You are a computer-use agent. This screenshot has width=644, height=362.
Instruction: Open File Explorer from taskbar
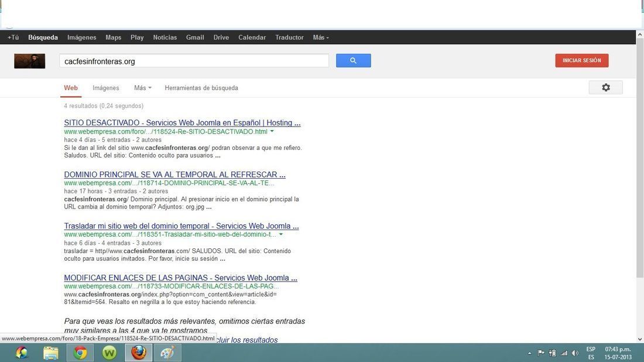coord(51,353)
